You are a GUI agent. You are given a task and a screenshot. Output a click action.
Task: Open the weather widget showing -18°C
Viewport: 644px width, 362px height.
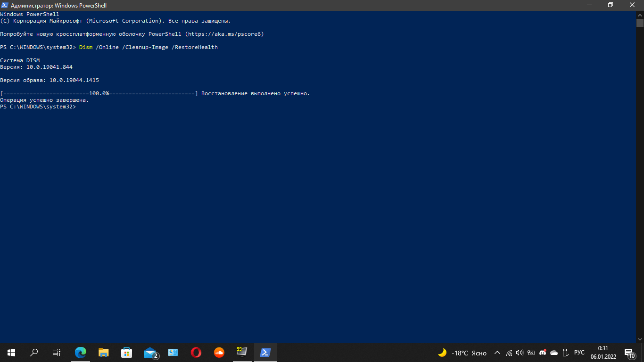(462, 353)
